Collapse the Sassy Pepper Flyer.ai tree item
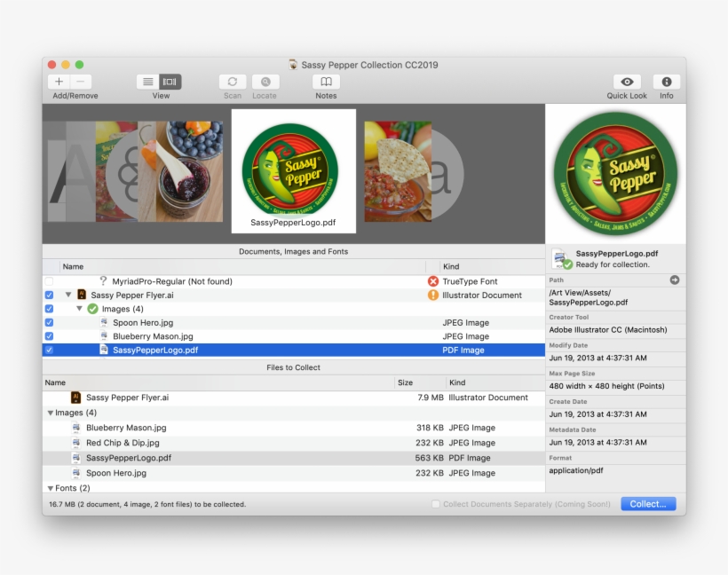728x575 pixels. (68, 295)
